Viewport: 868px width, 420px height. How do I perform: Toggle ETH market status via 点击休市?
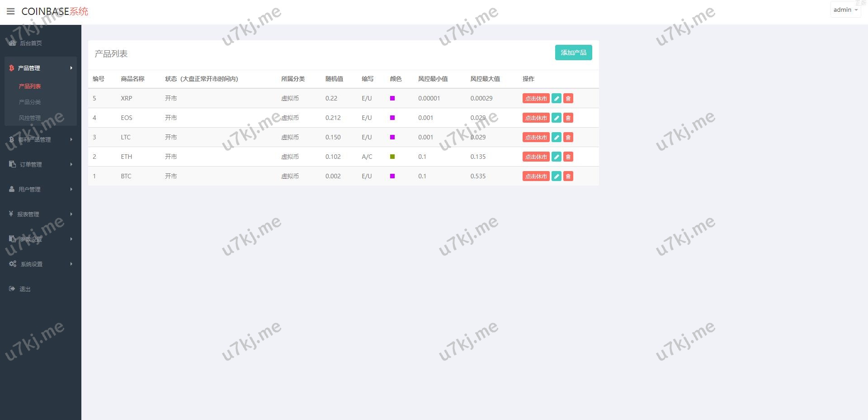click(x=536, y=157)
